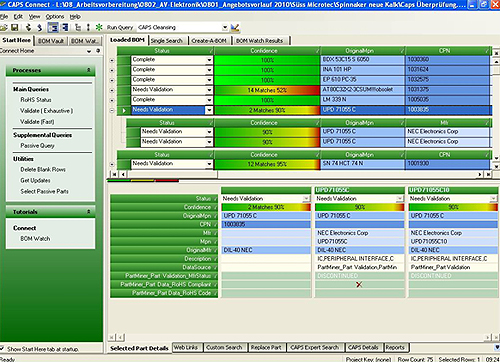
Task: Collapse the Processes panel
Action: (x=89, y=70)
